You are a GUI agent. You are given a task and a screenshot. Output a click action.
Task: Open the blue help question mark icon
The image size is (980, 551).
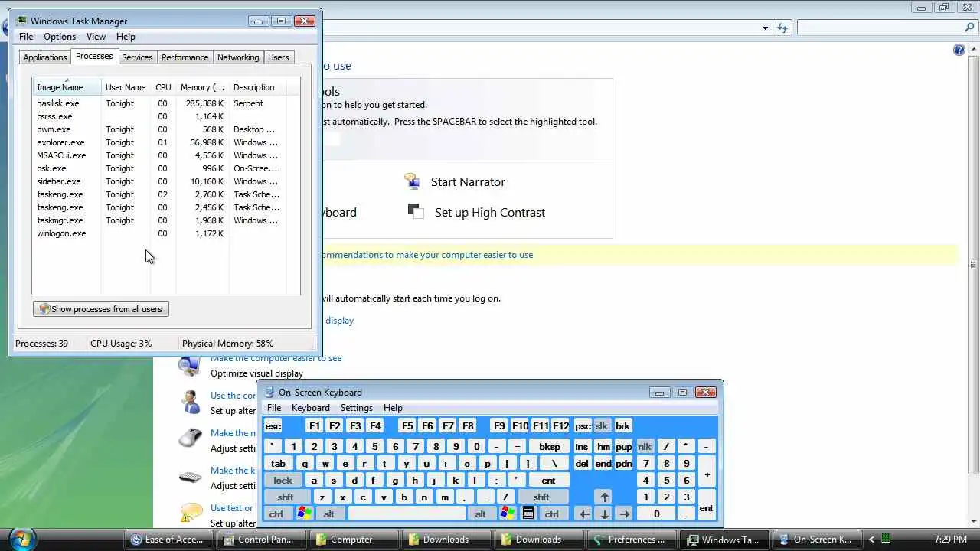[x=959, y=50]
